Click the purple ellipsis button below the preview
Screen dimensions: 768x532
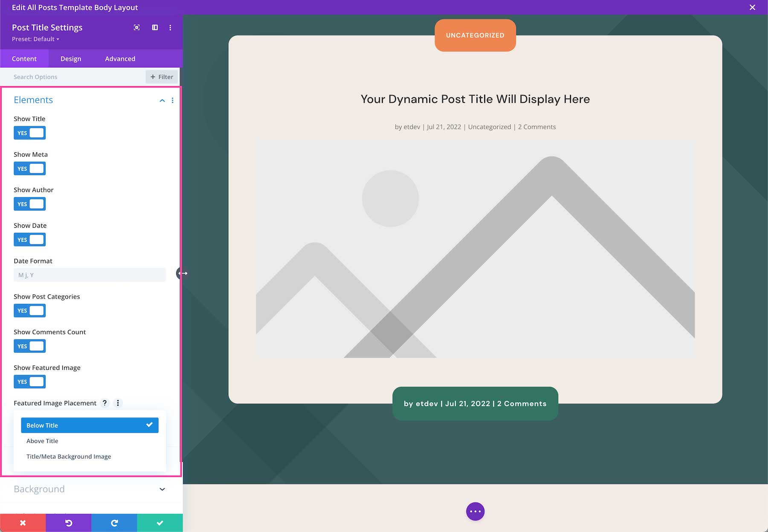[x=475, y=511]
